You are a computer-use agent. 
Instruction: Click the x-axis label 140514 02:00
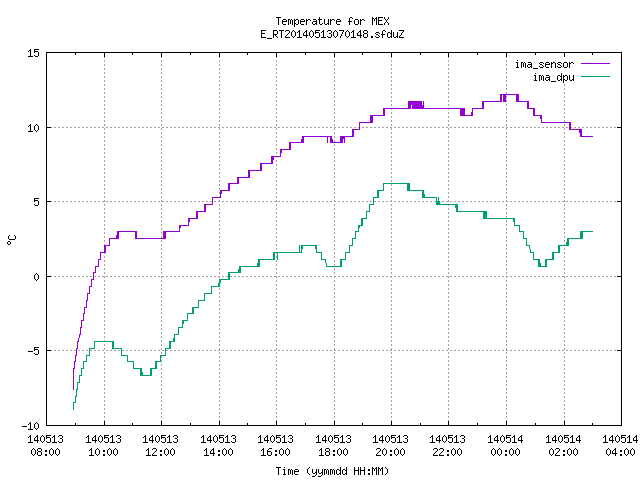[564, 445]
